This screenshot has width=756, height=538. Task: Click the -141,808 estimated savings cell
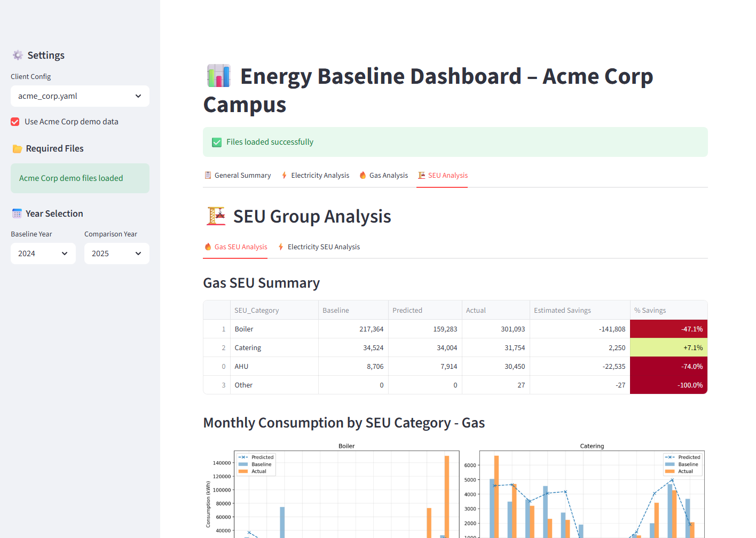[580, 329]
